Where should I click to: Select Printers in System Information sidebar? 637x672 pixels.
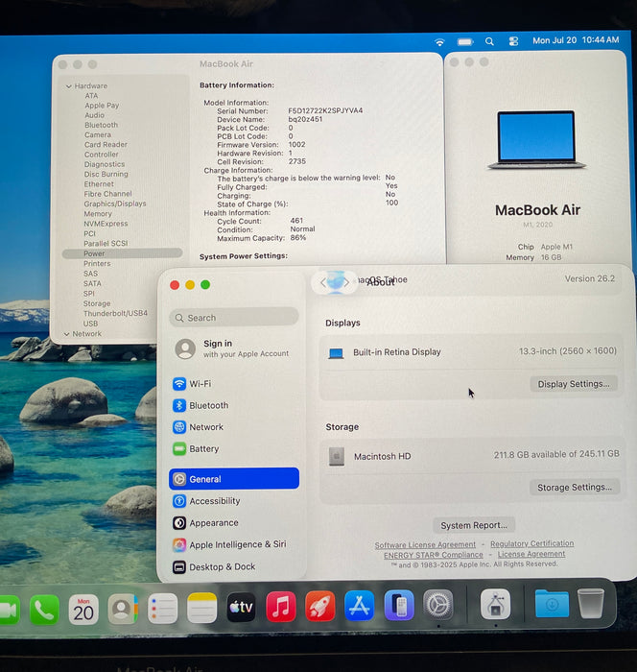[x=97, y=264]
